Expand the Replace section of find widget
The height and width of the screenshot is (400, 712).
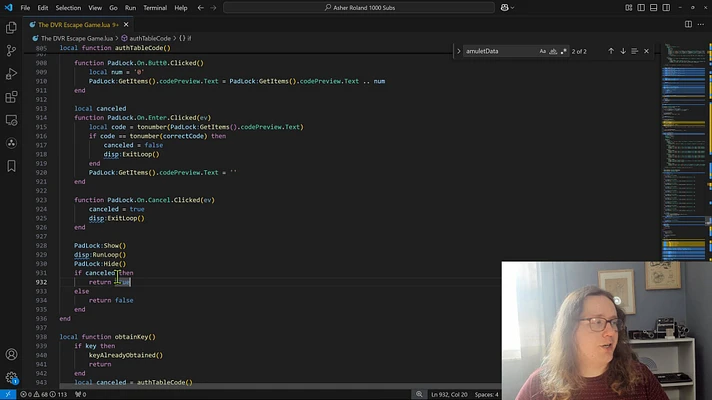tap(459, 51)
